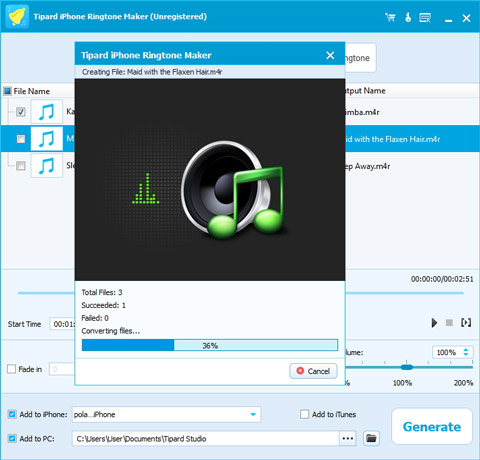The height and width of the screenshot is (460, 480).
Task: Click the Creating File status line
Action: [x=152, y=72]
